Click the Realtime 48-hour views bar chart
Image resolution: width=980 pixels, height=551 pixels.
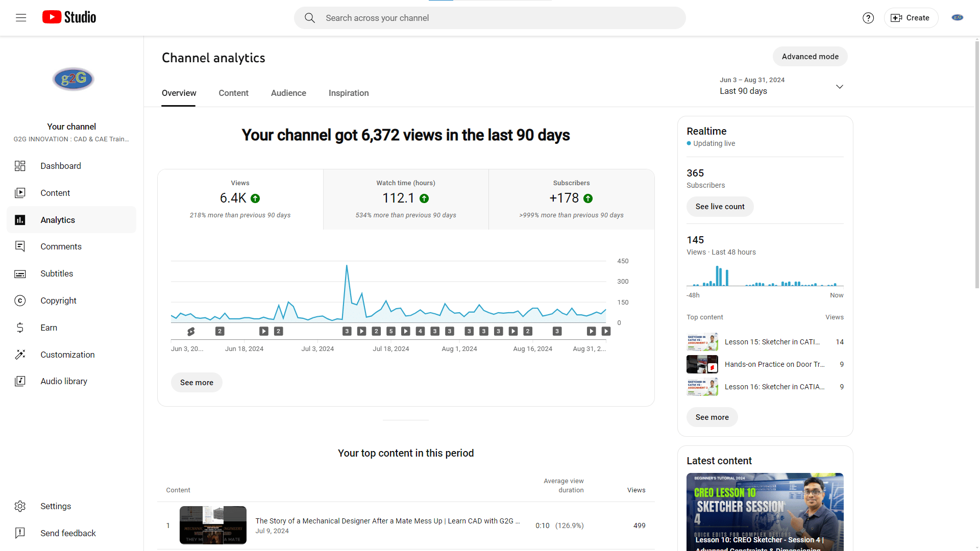click(765, 275)
